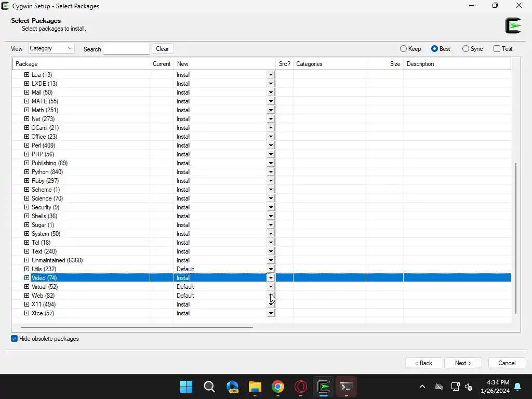Open action dropdown for Utils row
This screenshot has width=532, height=399.
pyautogui.click(x=271, y=269)
